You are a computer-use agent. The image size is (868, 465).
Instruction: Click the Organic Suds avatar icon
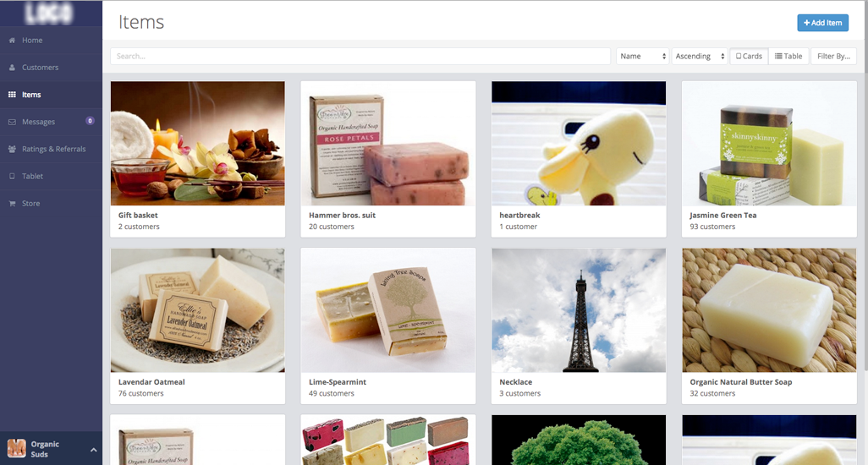17,448
